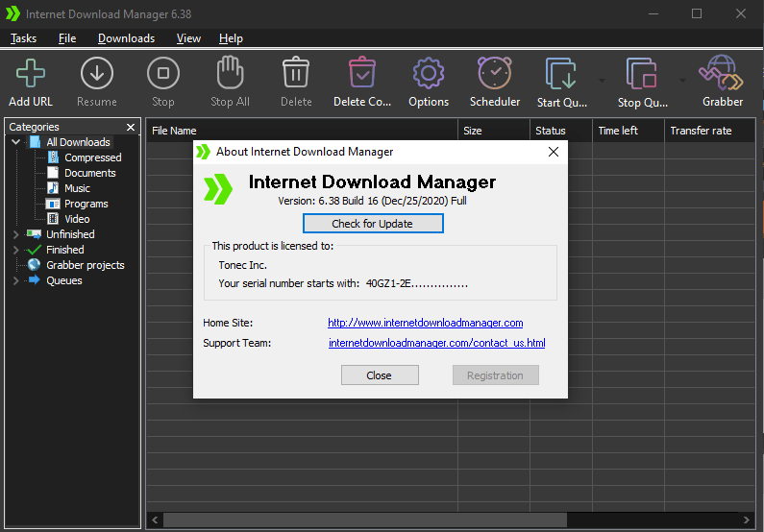
Task: Click the Programs category icon
Action: [53, 204]
